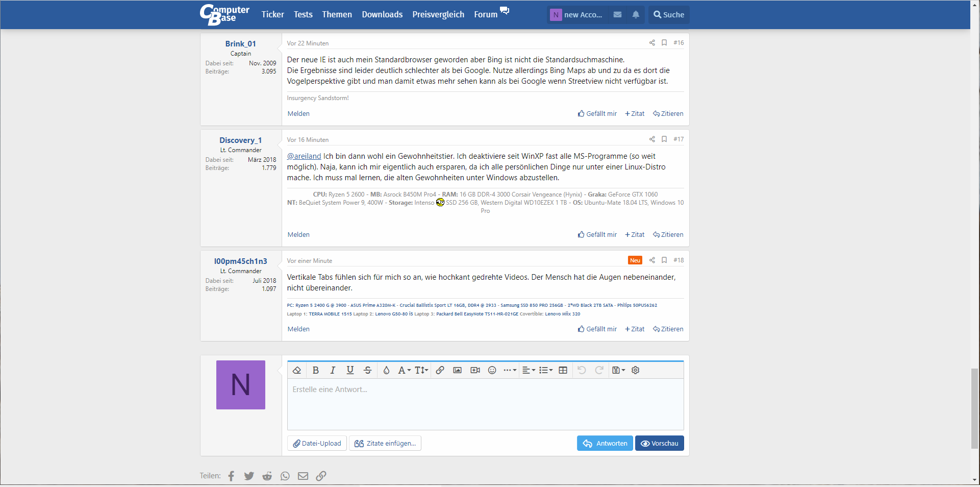
Task: Share post #17 via share icon
Action: tap(652, 139)
